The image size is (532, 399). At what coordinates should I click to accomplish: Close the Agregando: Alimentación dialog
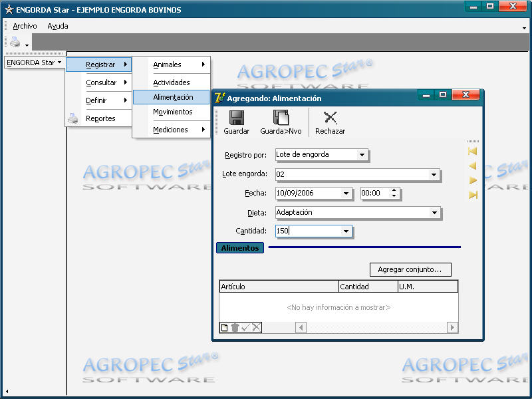(x=465, y=94)
